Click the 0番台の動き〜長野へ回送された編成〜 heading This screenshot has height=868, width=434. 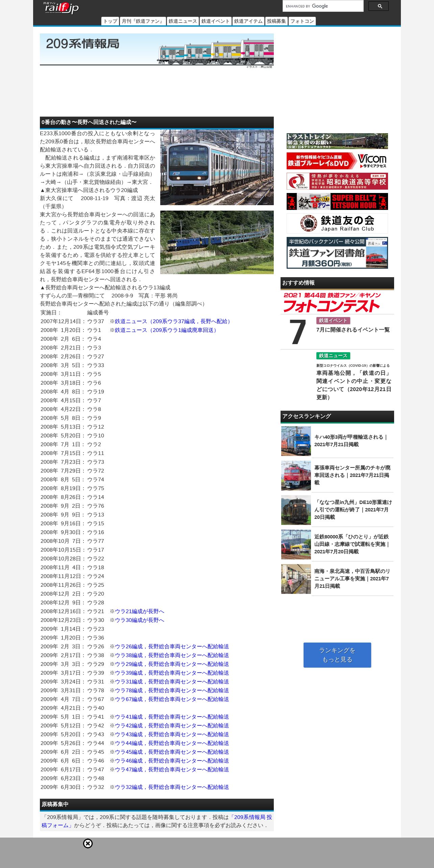click(x=157, y=122)
